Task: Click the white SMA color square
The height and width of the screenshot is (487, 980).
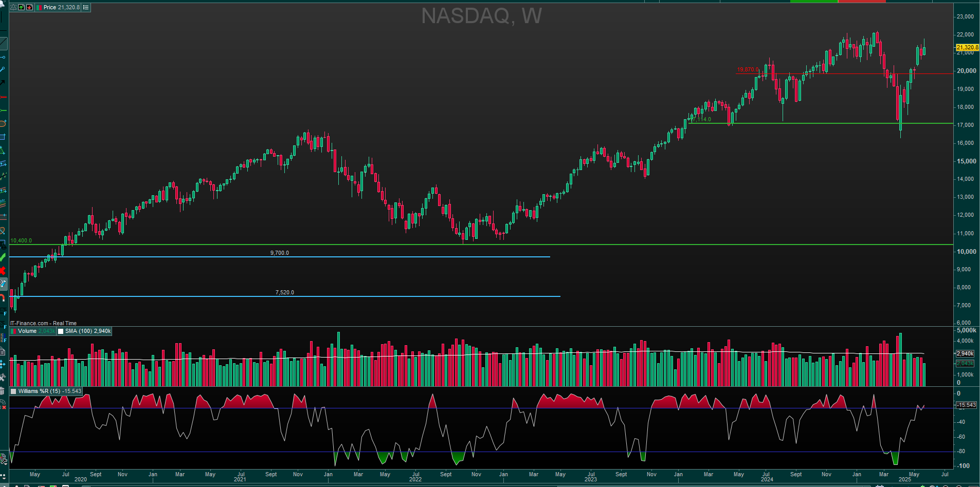Action: point(61,331)
